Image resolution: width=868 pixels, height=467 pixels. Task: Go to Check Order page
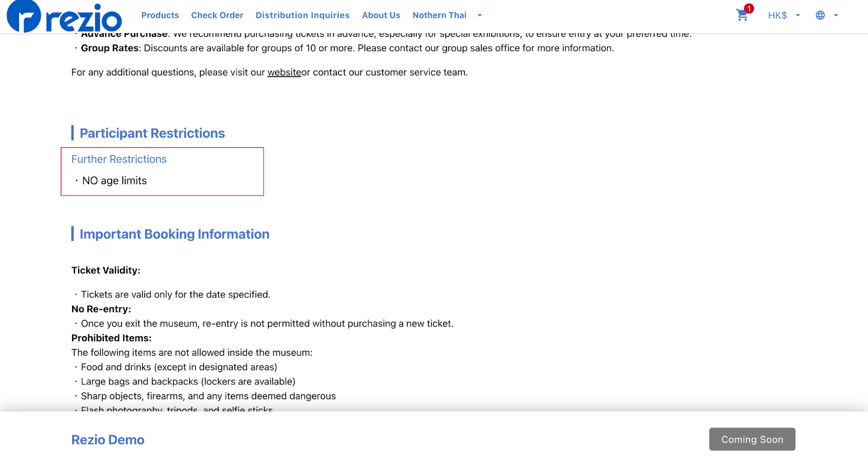coord(217,15)
